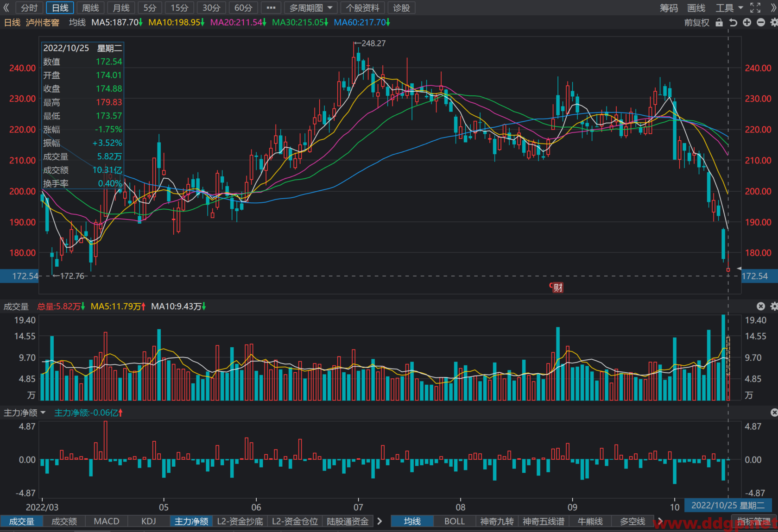
Task: Zoom out the chart with the minus icon
Action: (761, 22)
